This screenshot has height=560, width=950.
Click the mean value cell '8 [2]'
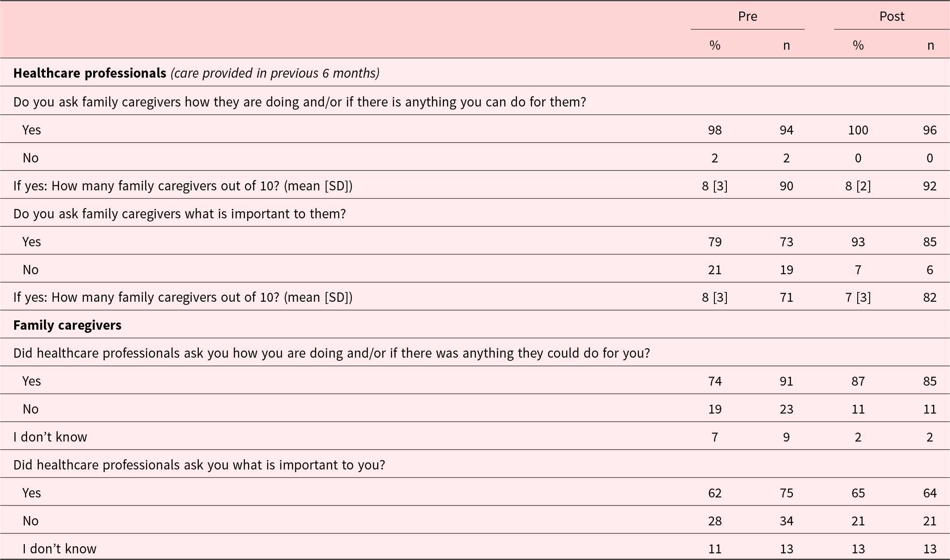point(858,185)
